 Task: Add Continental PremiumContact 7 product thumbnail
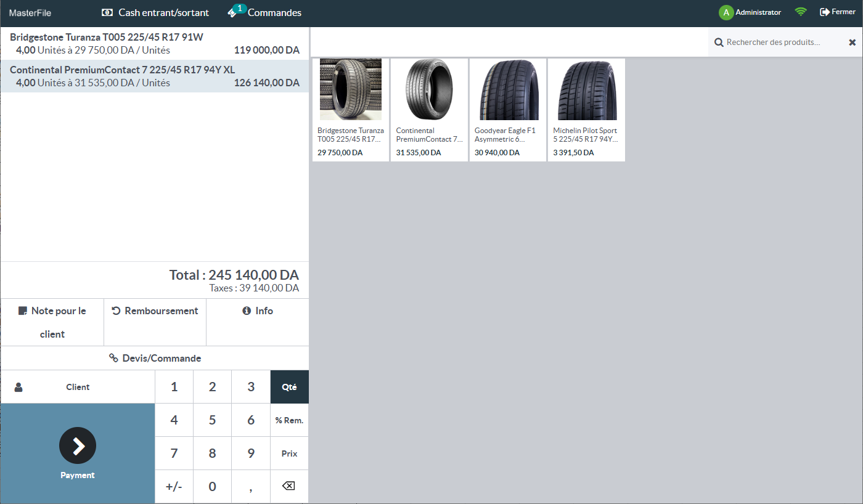coord(430,89)
